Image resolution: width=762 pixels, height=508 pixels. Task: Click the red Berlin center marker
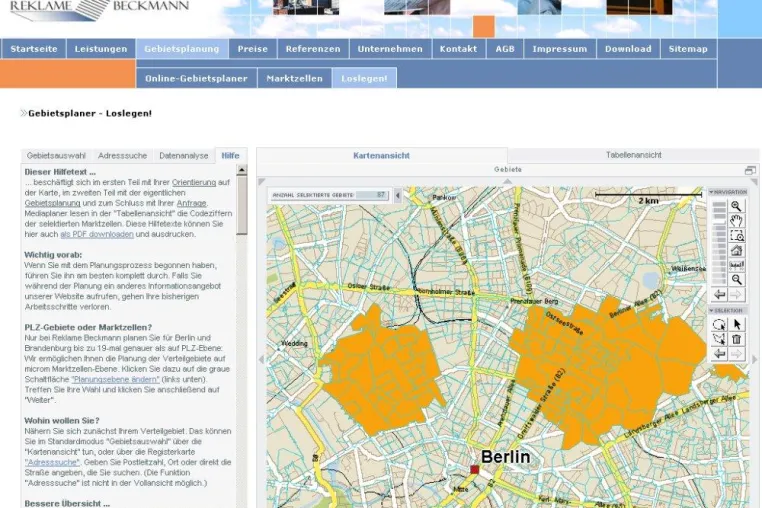[x=474, y=470]
